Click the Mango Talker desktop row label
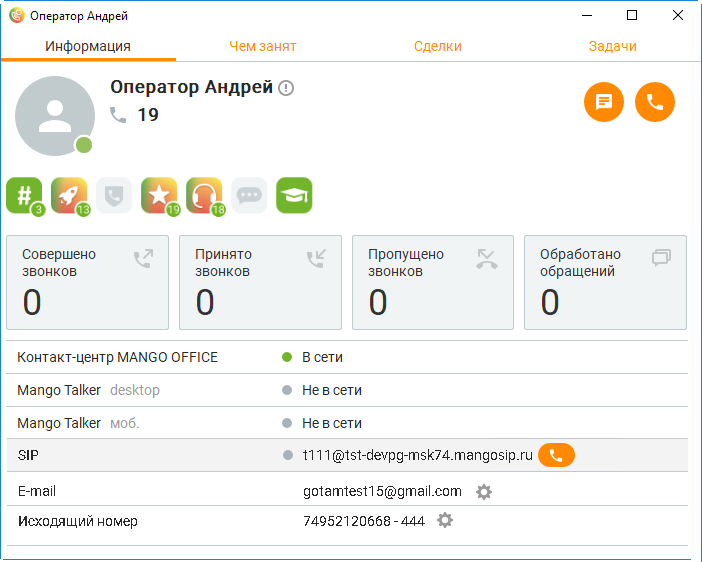 88,390
